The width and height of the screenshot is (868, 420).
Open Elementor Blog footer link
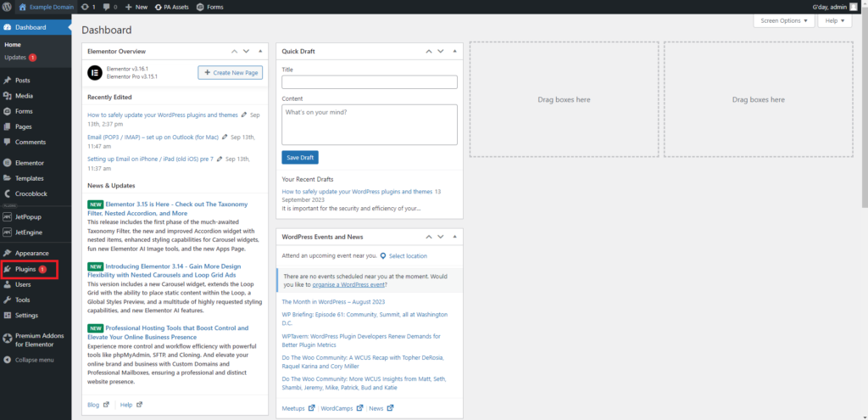[x=98, y=405]
